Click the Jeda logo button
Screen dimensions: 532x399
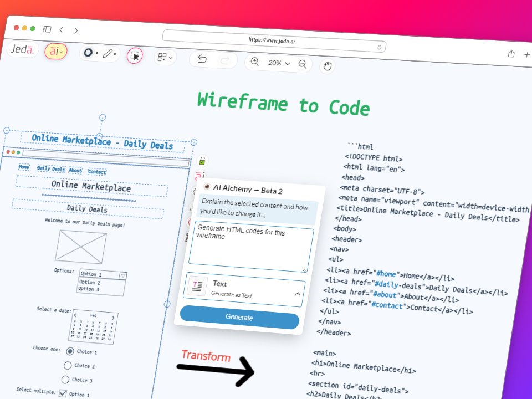tap(22, 49)
